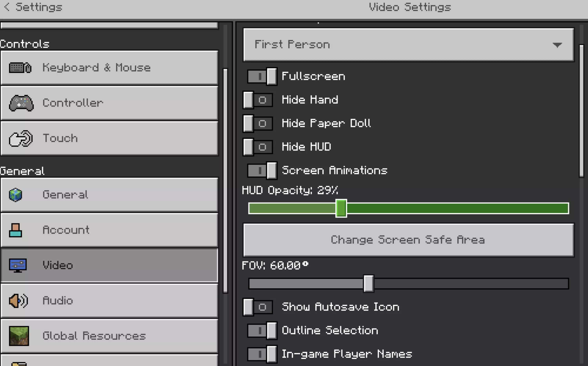This screenshot has width=588, height=366.
Task: Click the Touch hand icon
Action: [x=21, y=138]
